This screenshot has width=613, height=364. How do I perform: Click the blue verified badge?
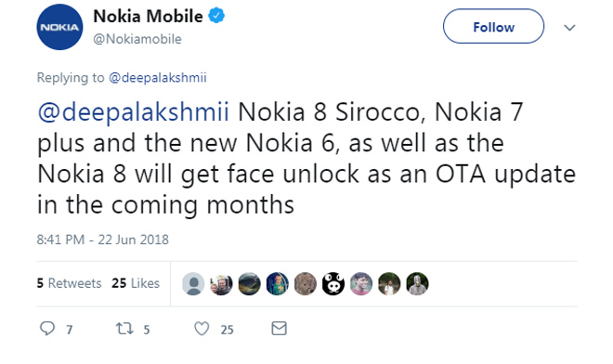point(216,16)
